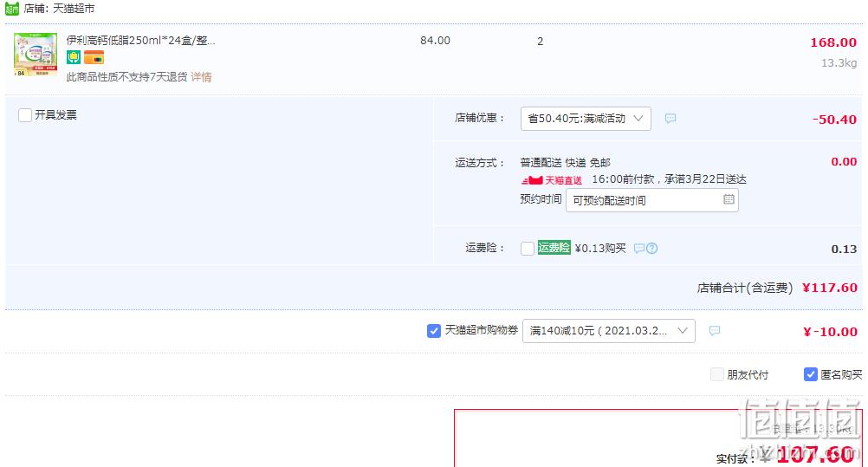Click the store total ¥117.60

point(829,288)
